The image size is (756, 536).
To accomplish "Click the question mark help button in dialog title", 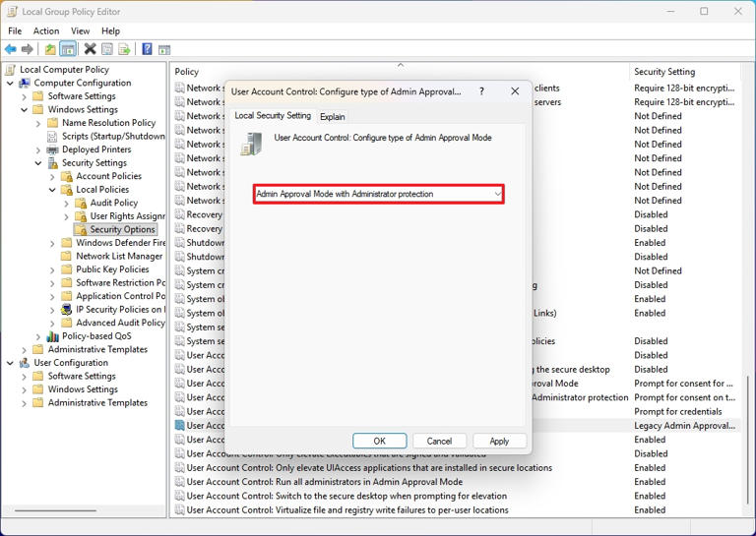I will 481,91.
